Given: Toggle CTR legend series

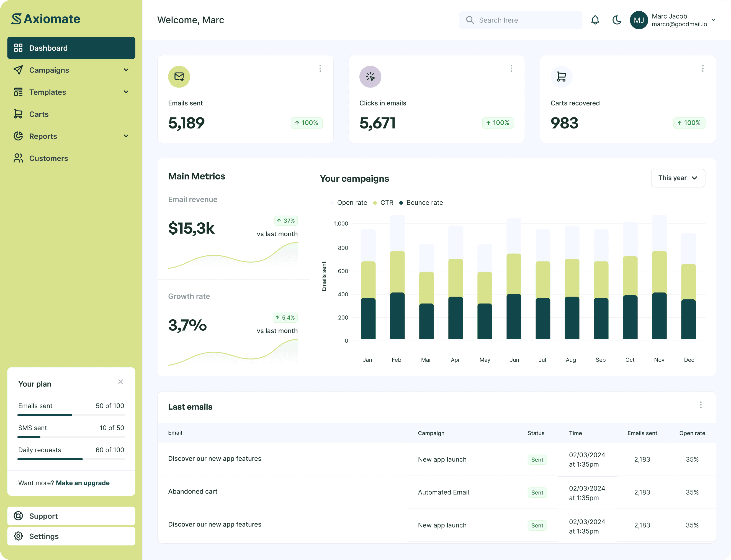Looking at the screenshot, I should (383, 203).
